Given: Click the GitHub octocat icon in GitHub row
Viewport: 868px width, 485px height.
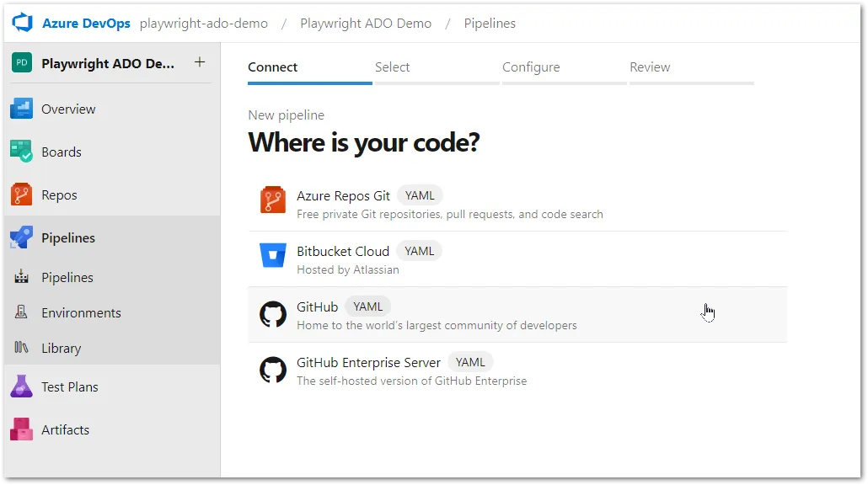Looking at the screenshot, I should point(273,315).
